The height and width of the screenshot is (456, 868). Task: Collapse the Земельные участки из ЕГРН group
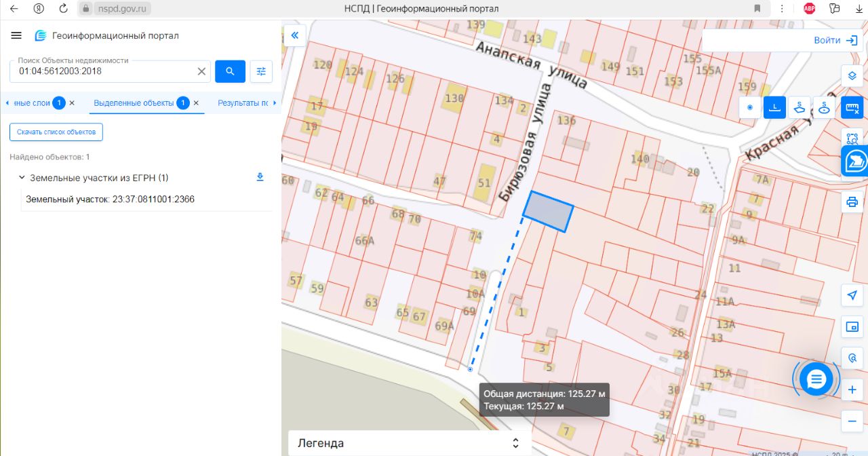click(22, 178)
